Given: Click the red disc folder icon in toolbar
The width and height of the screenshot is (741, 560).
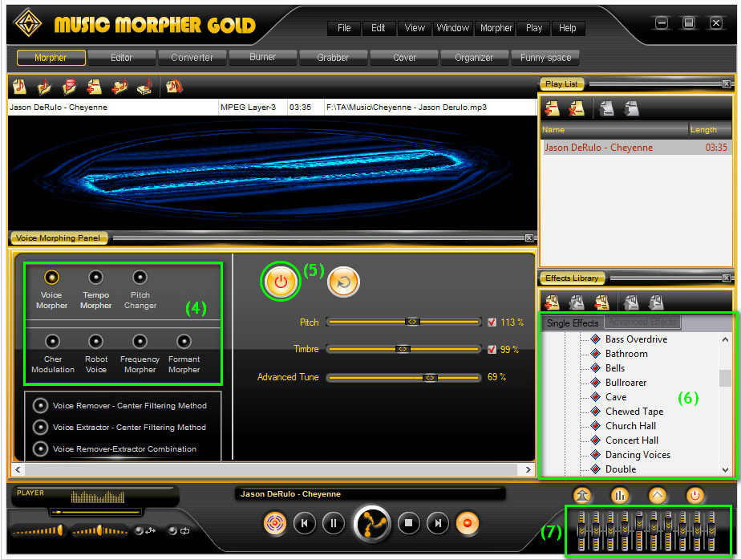Looking at the screenshot, I should tap(70, 86).
